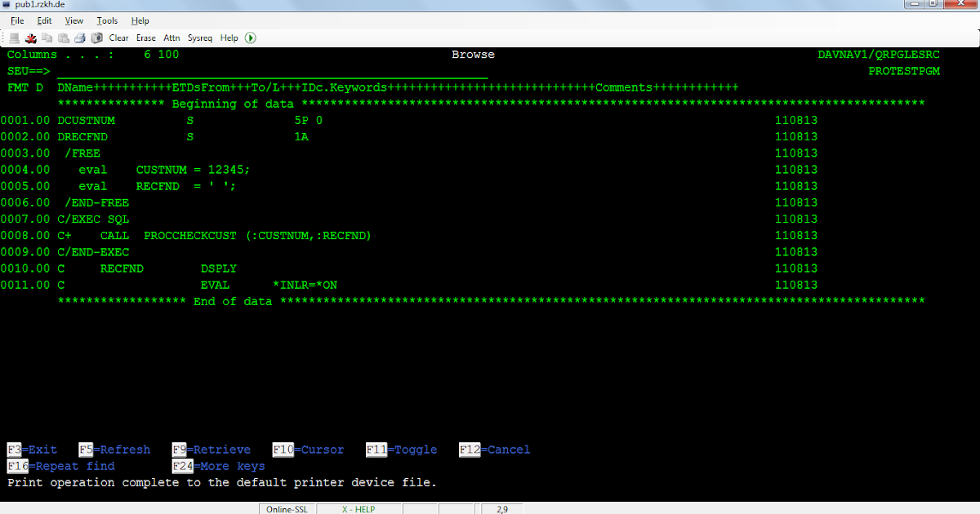This screenshot has height=514, width=980.
Task: Open the Print function via printer icon
Action: coord(79,38)
